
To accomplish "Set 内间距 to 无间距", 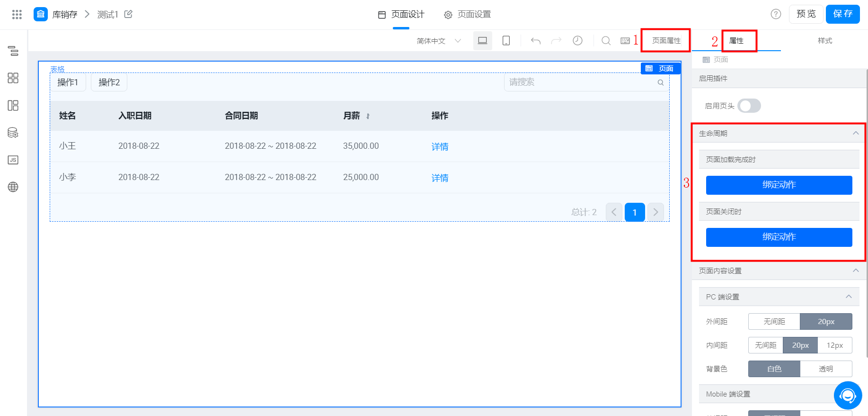I will pos(766,345).
